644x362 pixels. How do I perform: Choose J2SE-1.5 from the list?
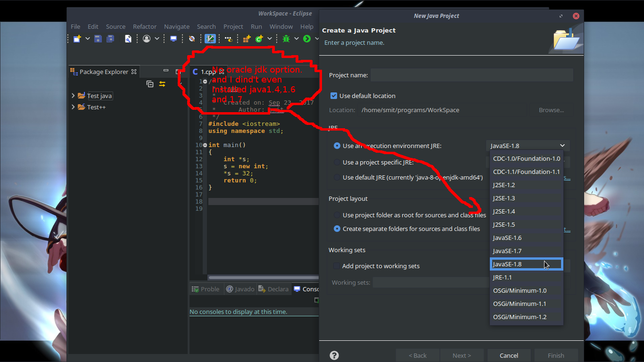click(x=527, y=224)
